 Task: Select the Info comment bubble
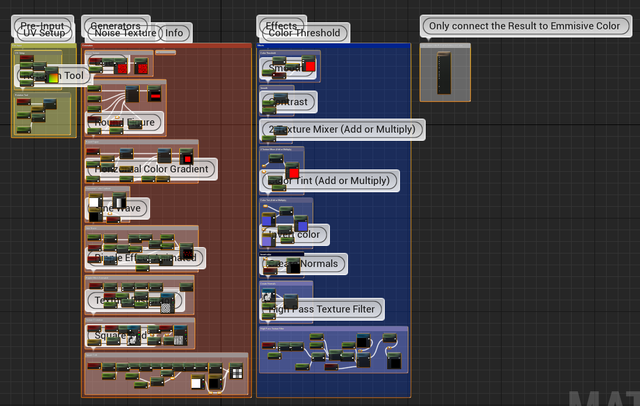click(x=174, y=33)
